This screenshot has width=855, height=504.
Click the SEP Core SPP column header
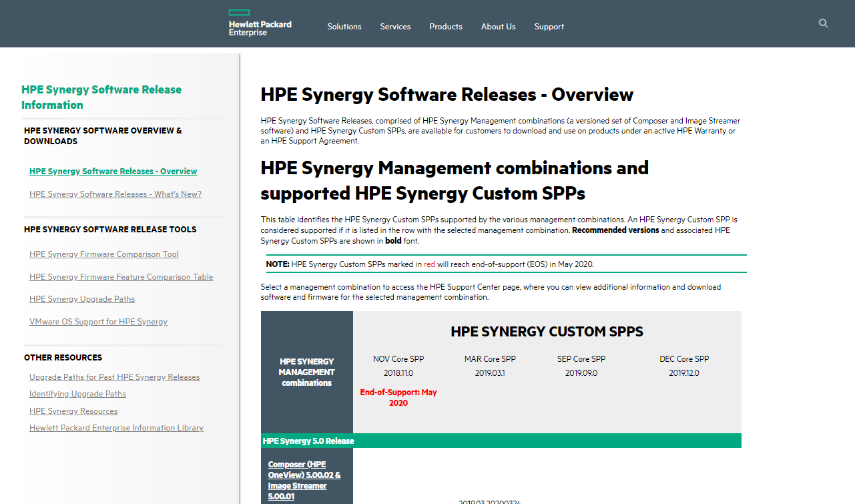(x=581, y=359)
